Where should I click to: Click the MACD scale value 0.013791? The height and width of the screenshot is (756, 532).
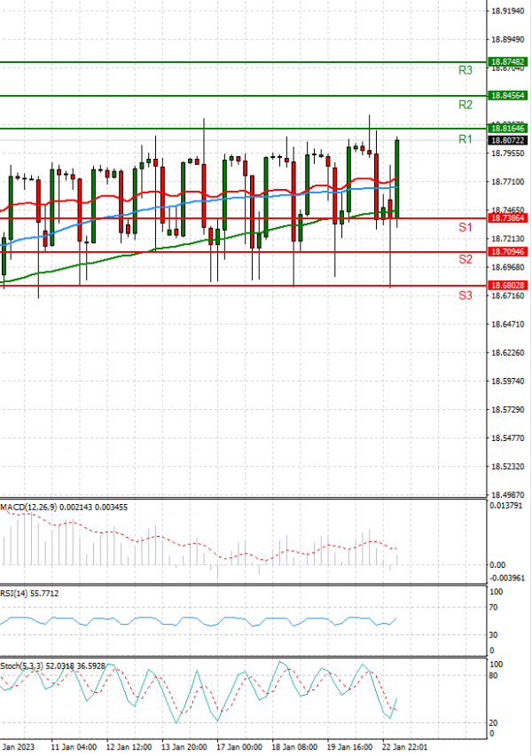pyautogui.click(x=506, y=506)
